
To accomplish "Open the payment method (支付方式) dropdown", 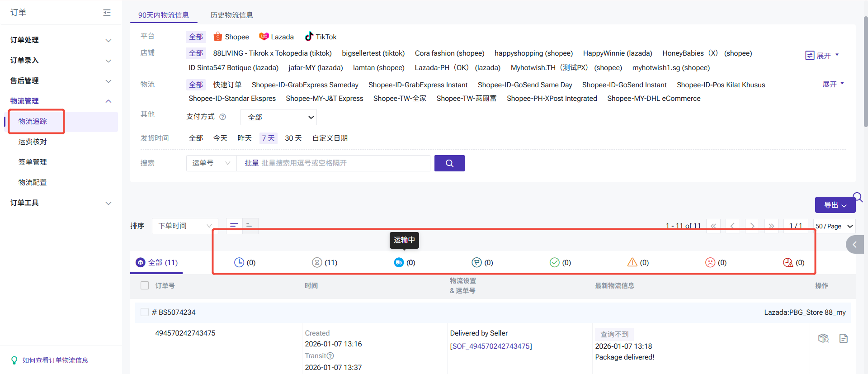I will (x=278, y=117).
